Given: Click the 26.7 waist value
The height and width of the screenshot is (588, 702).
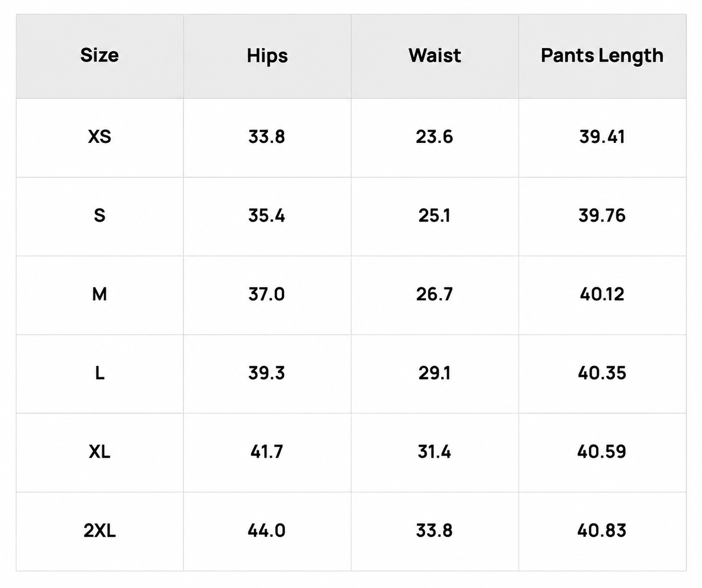Looking at the screenshot, I should coord(435,294).
